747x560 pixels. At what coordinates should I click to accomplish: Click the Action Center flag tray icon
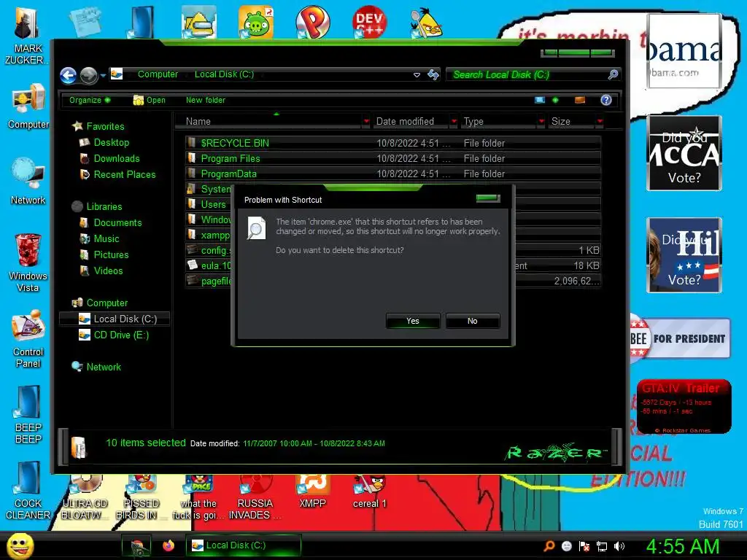coord(584,546)
